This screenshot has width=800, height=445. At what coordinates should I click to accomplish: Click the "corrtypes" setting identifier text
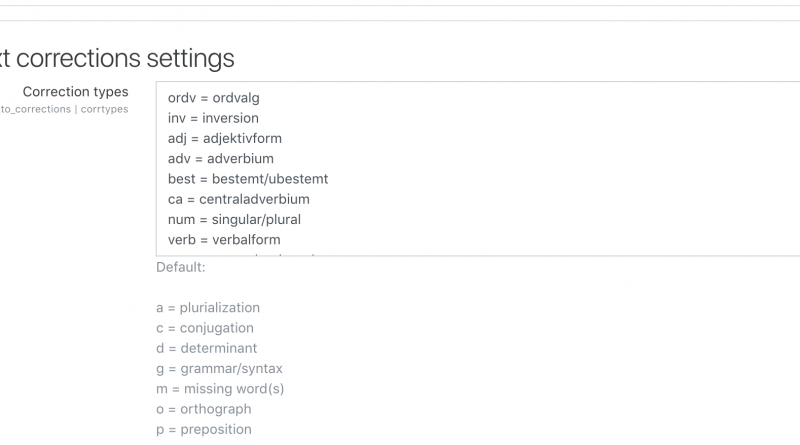click(x=104, y=109)
